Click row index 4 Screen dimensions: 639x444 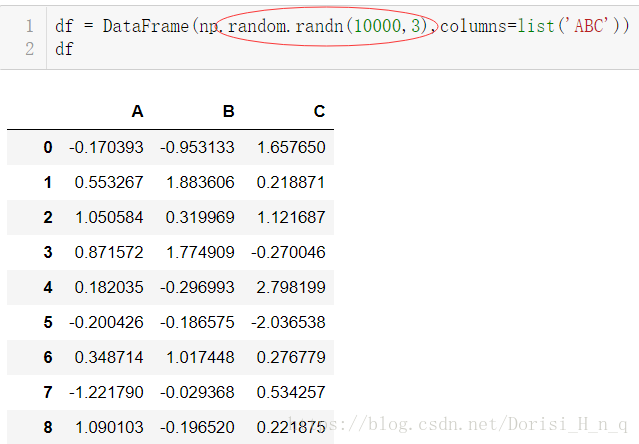48,287
